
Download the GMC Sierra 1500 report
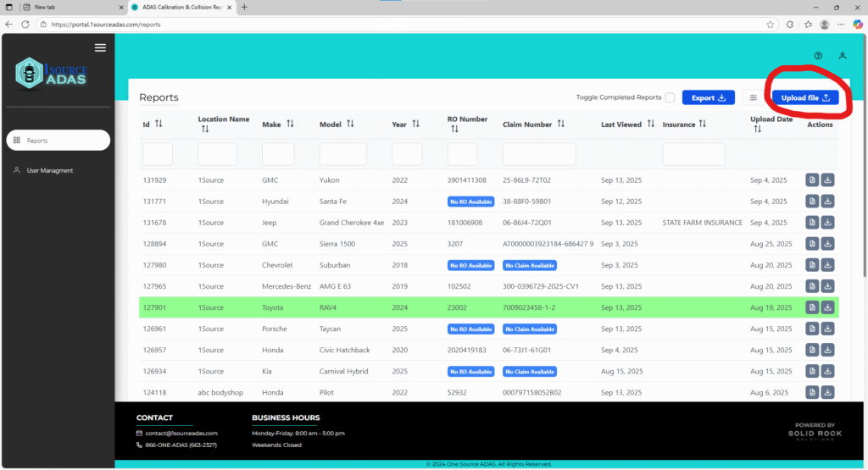[827, 244]
